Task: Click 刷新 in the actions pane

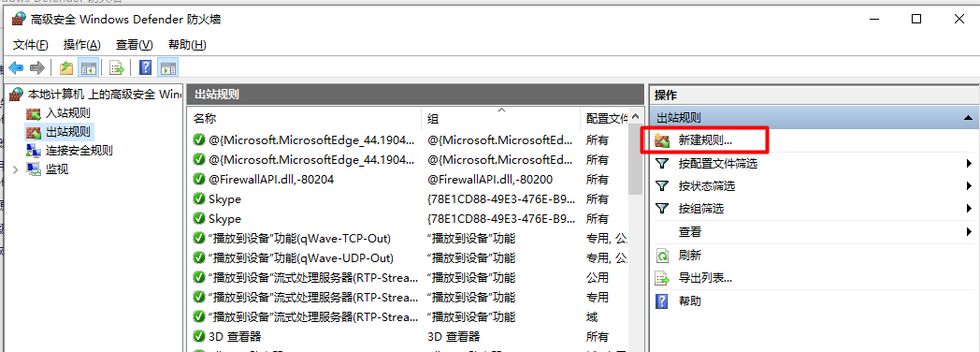Action: point(690,255)
